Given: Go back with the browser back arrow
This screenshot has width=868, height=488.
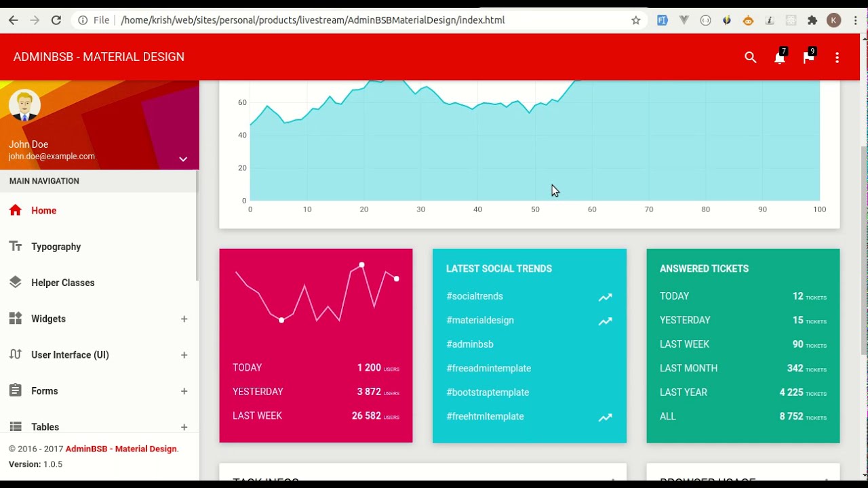Looking at the screenshot, I should (13, 20).
